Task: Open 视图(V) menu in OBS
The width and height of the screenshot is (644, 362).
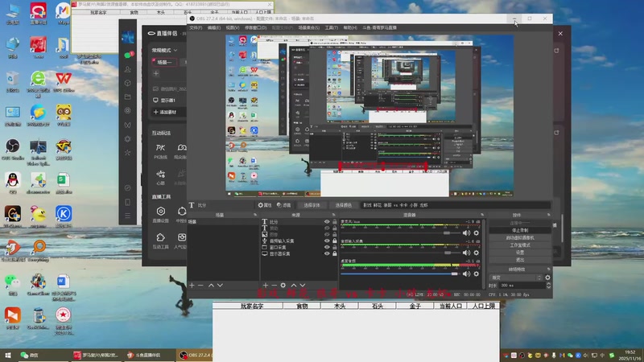Action: 232,28
